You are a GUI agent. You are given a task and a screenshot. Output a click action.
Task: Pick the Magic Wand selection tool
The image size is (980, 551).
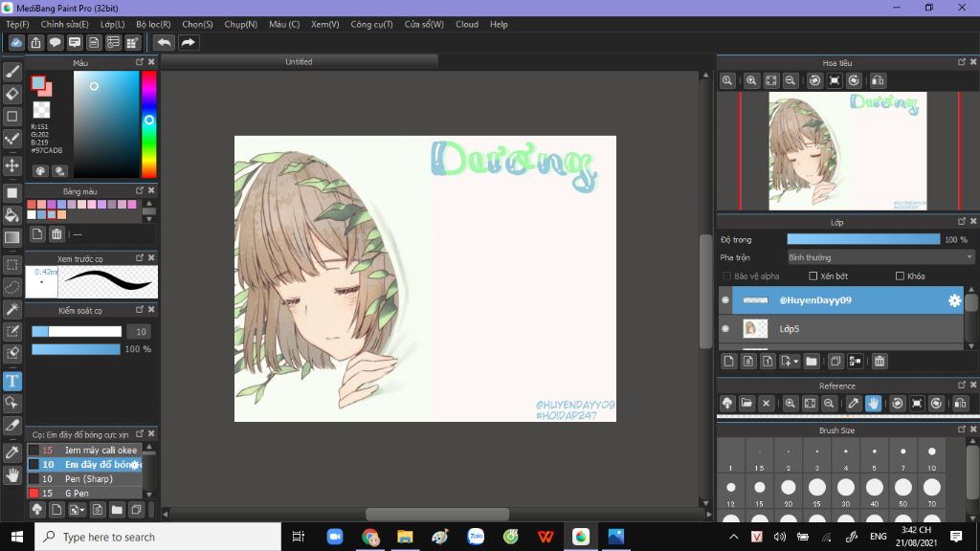[12, 309]
